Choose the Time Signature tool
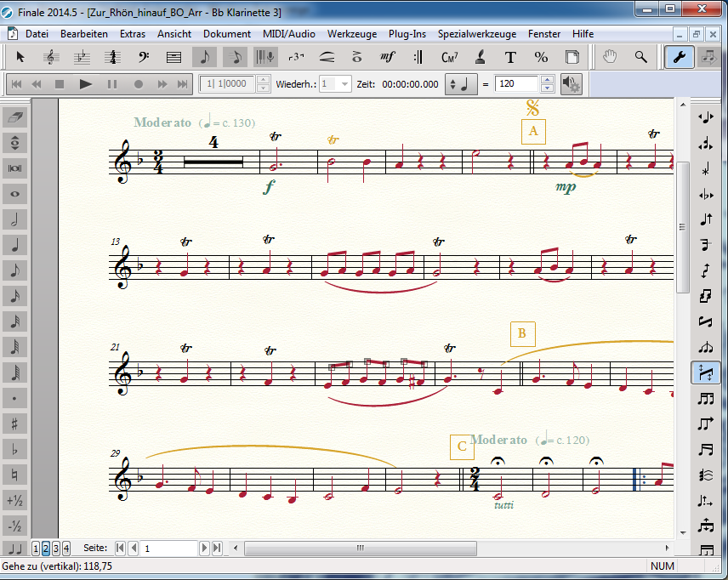This screenshot has height=580, width=728. [112, 57]
